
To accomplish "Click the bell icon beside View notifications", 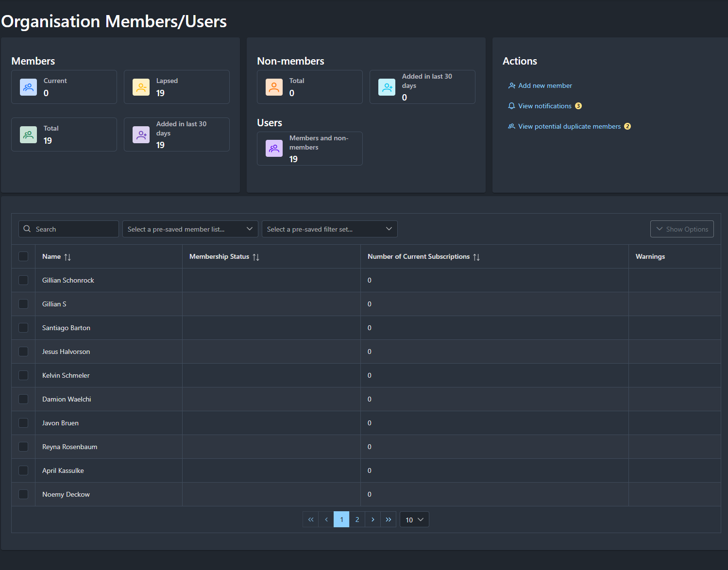I will [x=511, y=106].
